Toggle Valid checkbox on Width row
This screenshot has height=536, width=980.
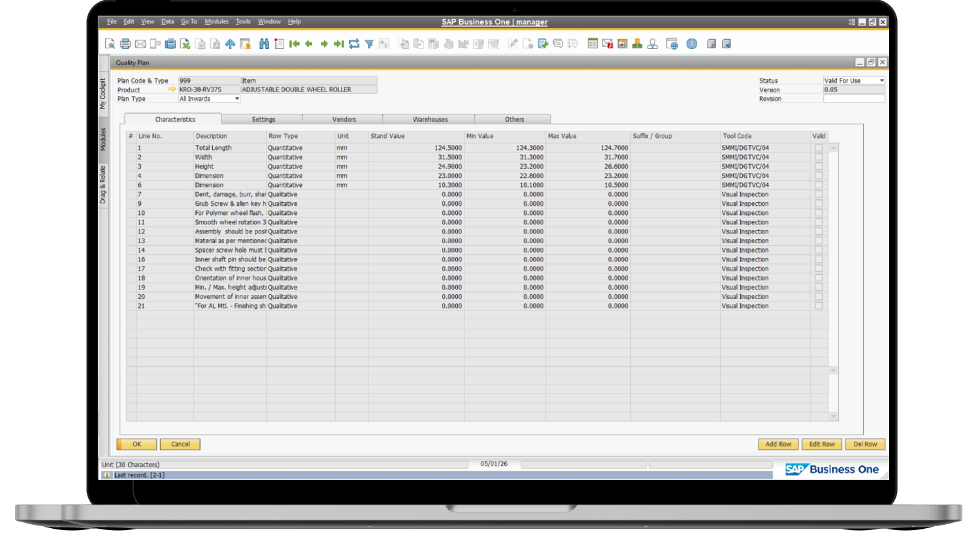tap(819, 157)
